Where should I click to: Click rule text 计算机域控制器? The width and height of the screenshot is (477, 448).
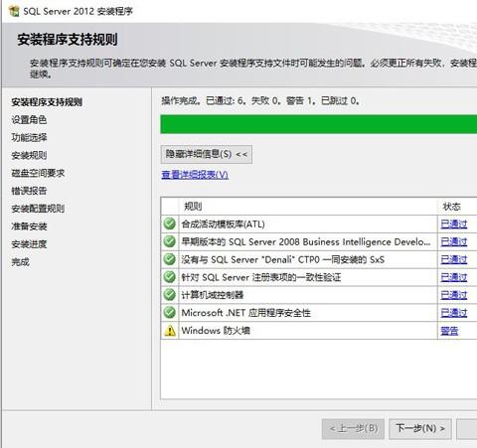[x=213, y=295]
